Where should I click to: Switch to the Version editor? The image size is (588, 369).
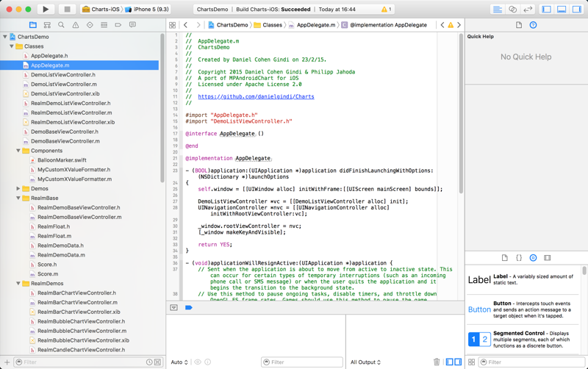(x=527, y=10)
